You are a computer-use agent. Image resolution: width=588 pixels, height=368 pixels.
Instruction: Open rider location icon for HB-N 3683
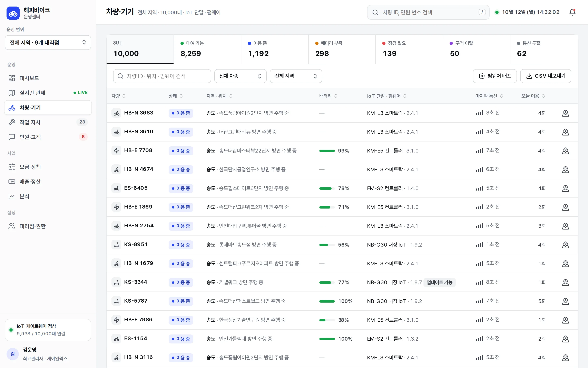[x=565, y=113]
